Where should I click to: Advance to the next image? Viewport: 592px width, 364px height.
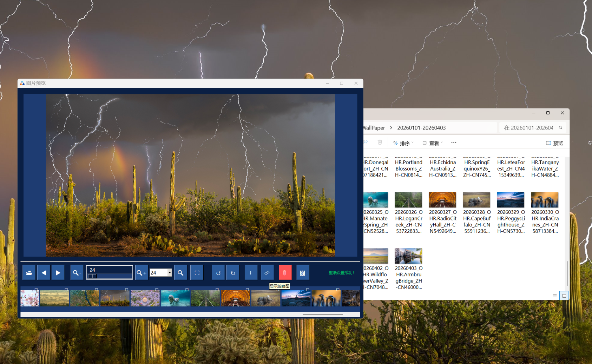tap(58, 273)
